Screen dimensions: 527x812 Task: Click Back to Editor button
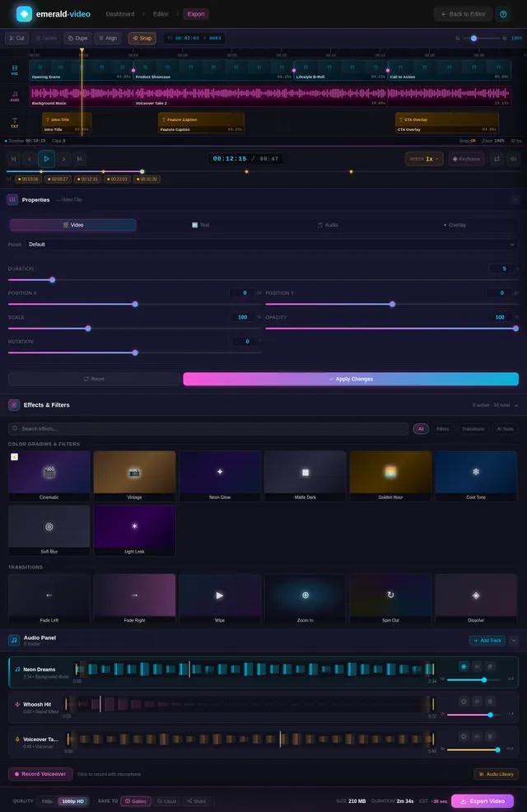point(464,14)
